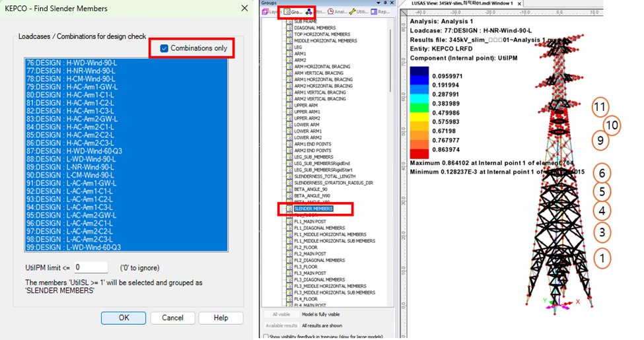Focus the UtilPM limit input field
The image size is (644, 340).
90,267
